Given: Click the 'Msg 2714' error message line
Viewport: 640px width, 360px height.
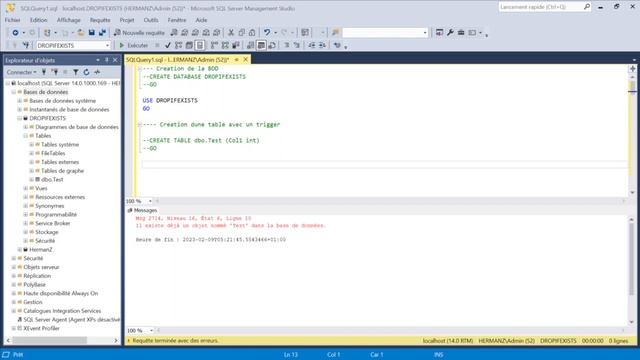Looking at the screenshot, I should [x=193, y=218].
